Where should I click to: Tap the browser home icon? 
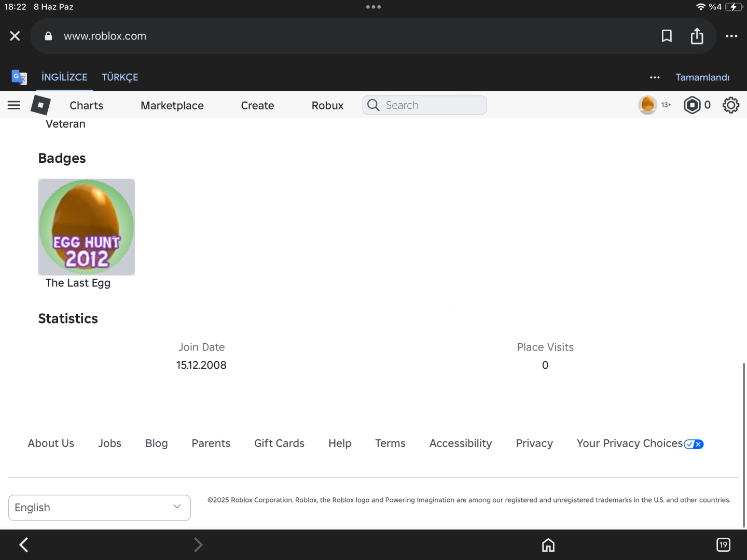coord(548,545)
